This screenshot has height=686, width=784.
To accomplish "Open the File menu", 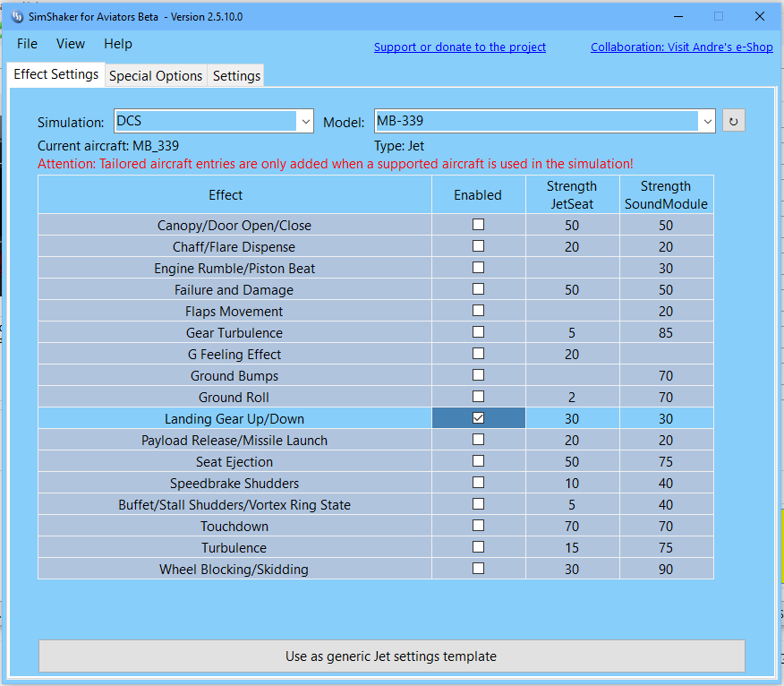I will pos(27,44).
